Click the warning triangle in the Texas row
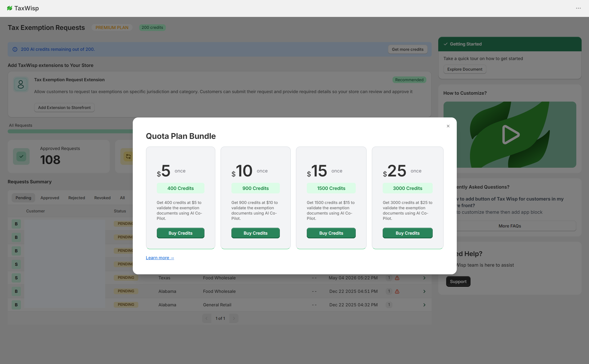This screenshot has width=589, height=364. 397,278
